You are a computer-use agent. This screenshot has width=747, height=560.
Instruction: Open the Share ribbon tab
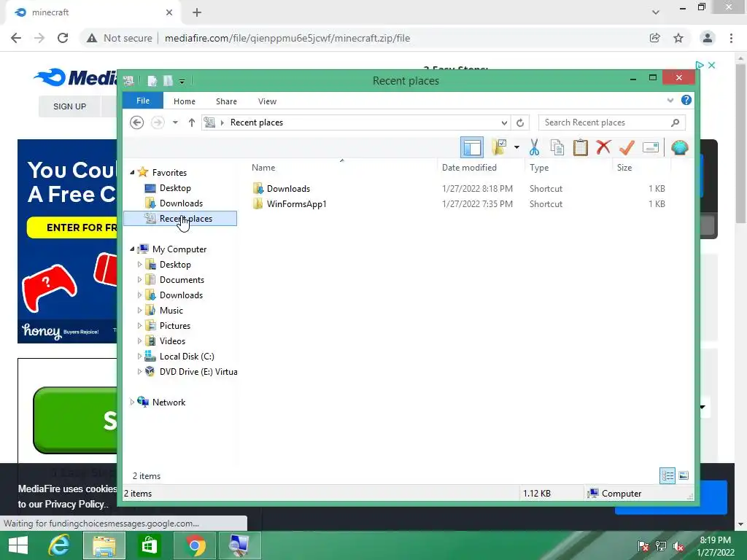[226, 101]
